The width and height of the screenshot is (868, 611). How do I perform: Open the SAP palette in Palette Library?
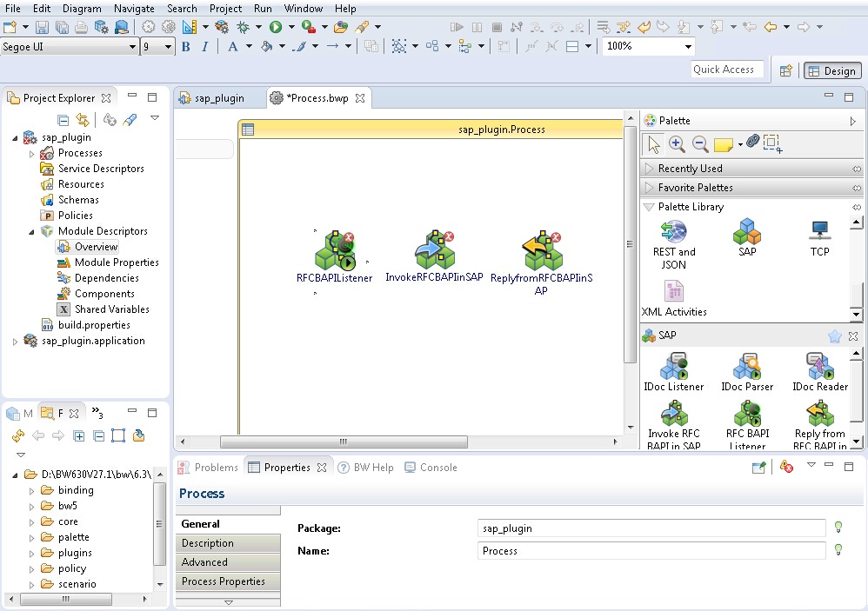[746, 235]
